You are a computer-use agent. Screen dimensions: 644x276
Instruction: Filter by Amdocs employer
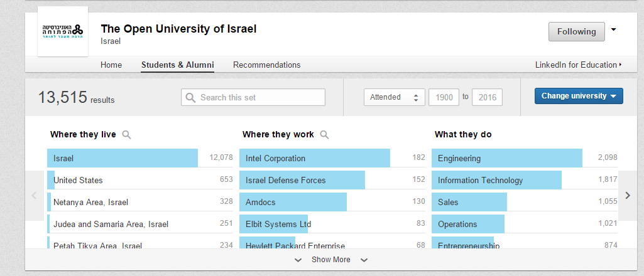[x=332, y=202]
